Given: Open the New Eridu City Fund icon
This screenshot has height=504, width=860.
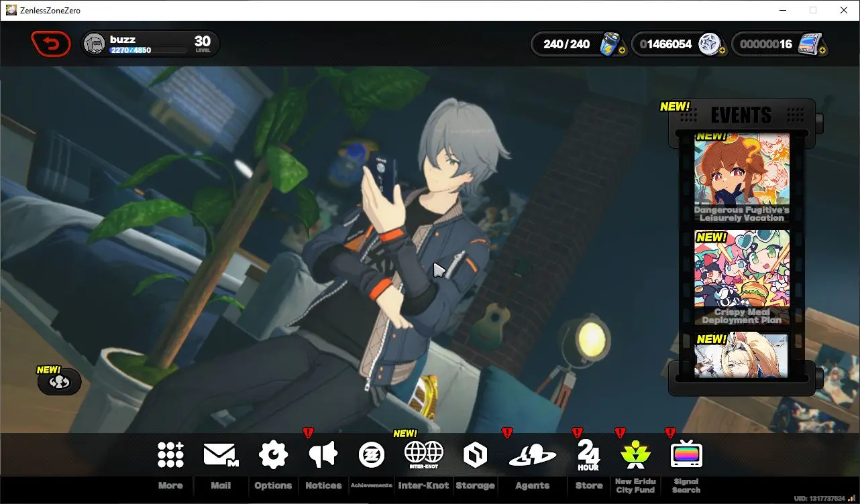Looking at the screenshot, I should point(635,455).
